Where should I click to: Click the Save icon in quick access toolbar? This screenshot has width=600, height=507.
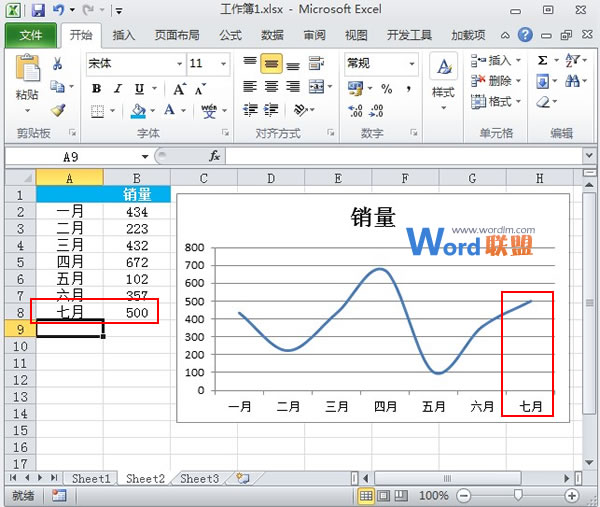[x=38, y=10]
